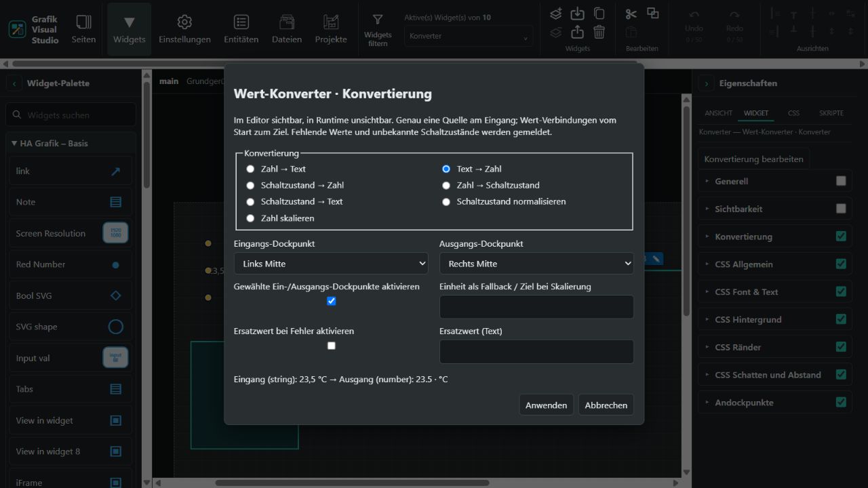Select the WIDGET properties tab
868x488 pixels.
click(x=756, y=113)
